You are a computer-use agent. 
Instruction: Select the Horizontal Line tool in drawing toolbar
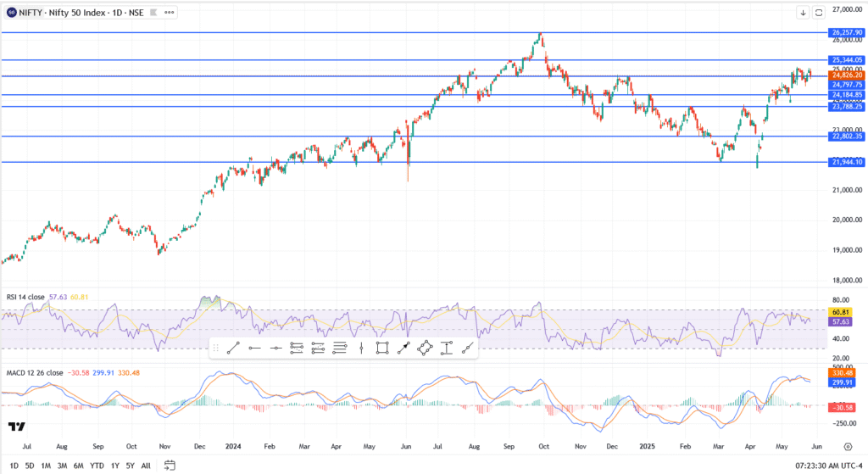[275, 348]
